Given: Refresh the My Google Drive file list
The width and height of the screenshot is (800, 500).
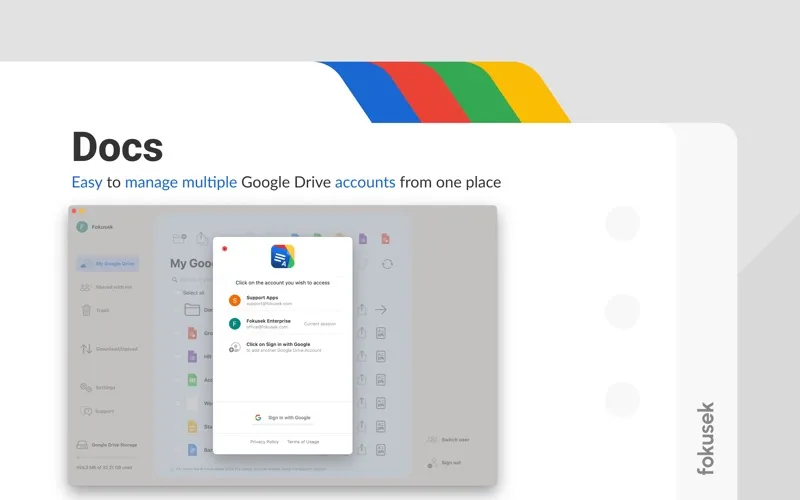Looking at the screenshot, I should click(387, 264).
